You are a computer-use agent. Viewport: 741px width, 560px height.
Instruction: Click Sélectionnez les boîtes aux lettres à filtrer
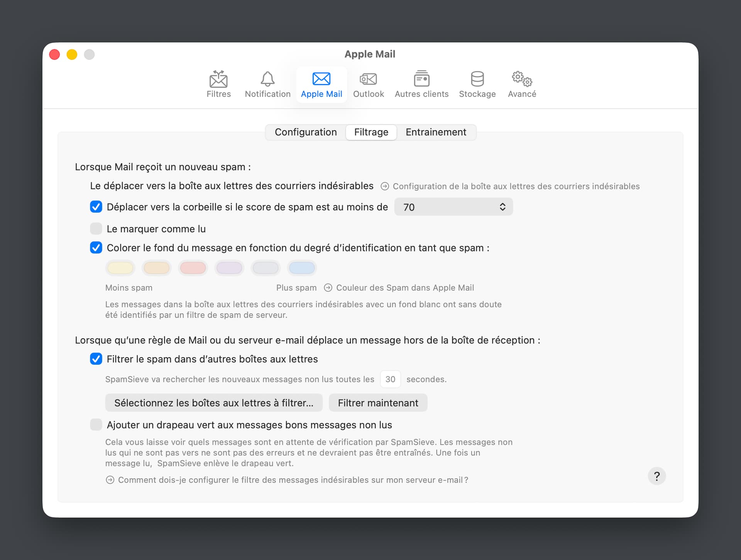(x=214, y=403)
